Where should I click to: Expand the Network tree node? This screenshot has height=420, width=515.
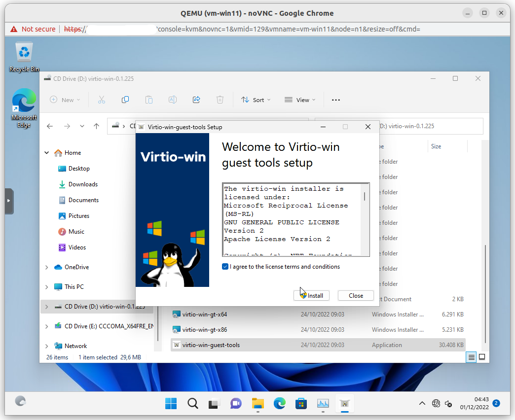click(x=47, y=346)
